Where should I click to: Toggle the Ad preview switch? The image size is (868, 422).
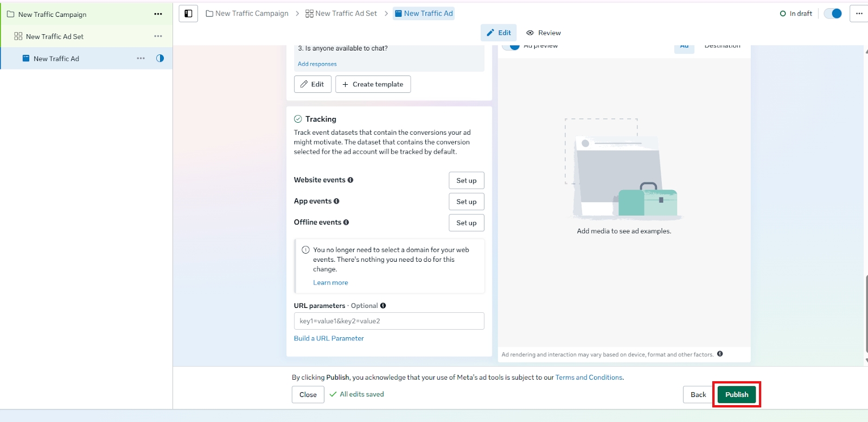511,46
